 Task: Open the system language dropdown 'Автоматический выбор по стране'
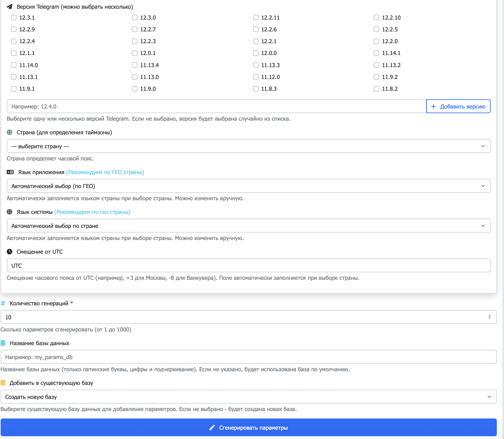click(x=248, y=226)
